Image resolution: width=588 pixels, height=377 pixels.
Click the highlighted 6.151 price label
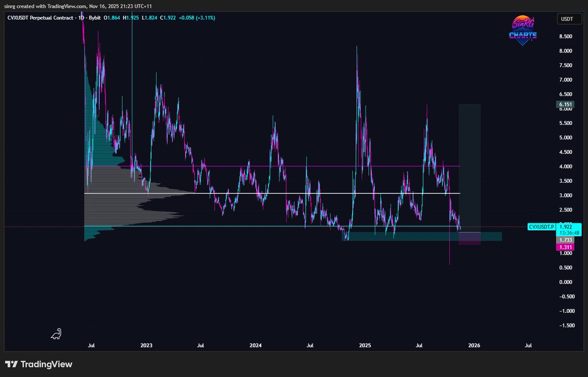click(x=564, y=104)
